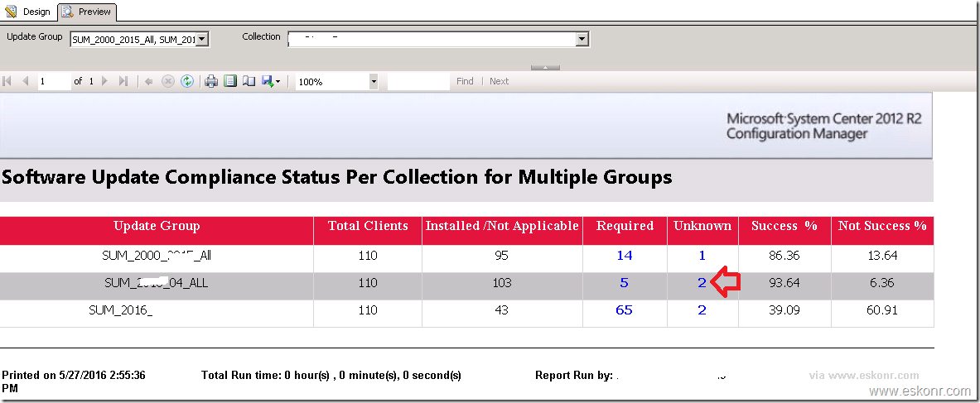Viewport: 980px width, 403px height.
Task: Click Unknown count 2 next to red arrow
Action: (x=702, y=283)
